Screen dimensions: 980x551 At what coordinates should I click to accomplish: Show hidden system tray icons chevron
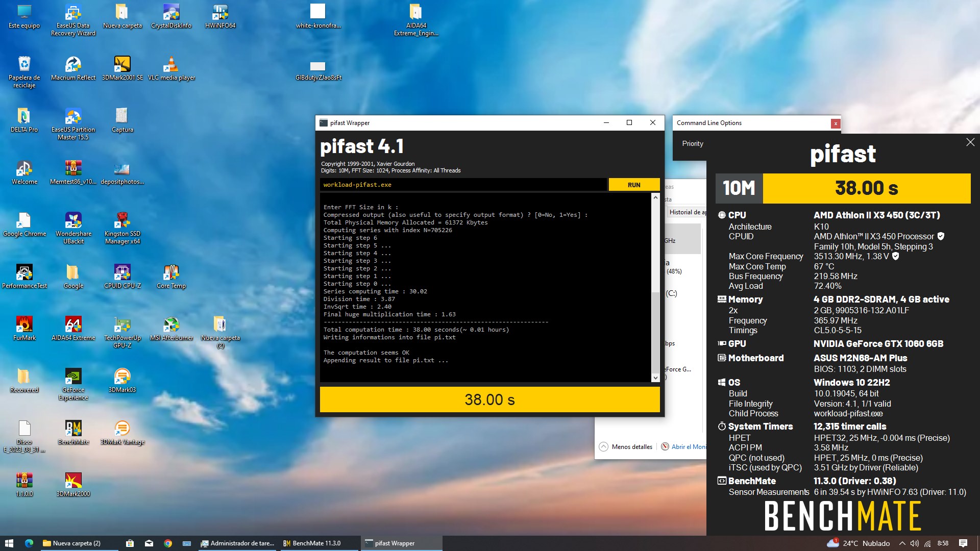coord(902,543)
